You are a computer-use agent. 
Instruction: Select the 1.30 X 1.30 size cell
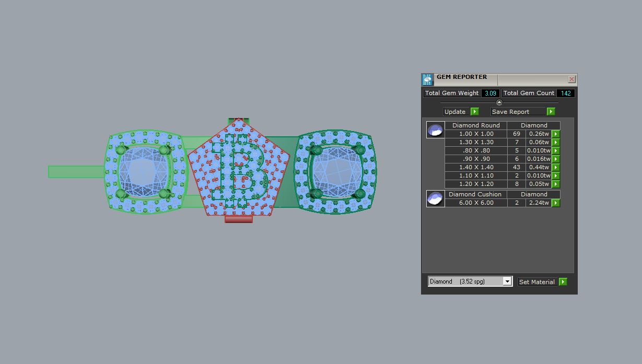pos(476,143)
